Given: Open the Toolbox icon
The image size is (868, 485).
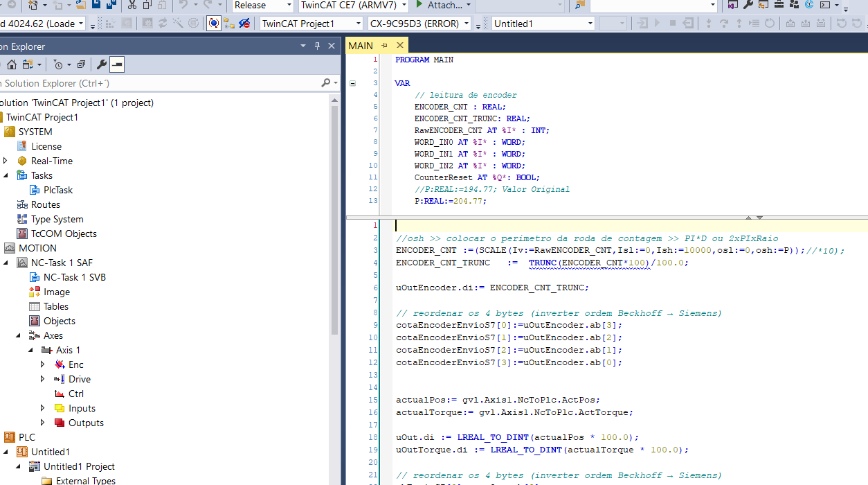Looking at the screenshot, I should click(x=778, y=5).
